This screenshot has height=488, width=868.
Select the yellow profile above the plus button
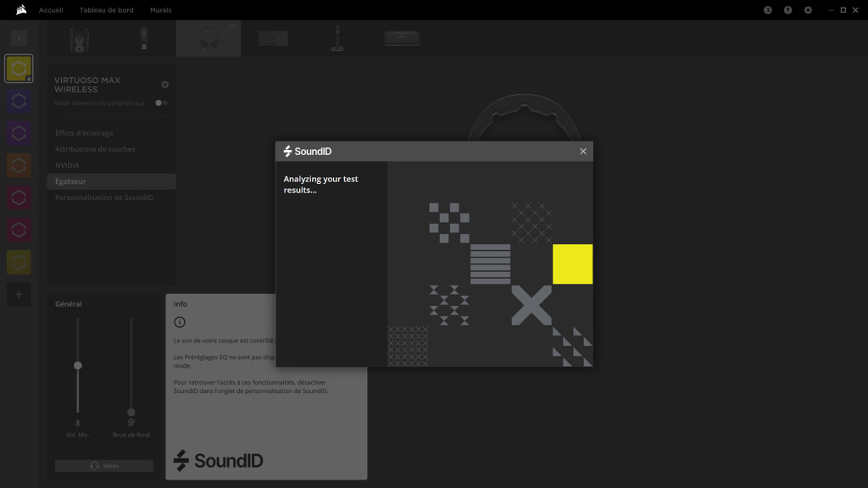(x=19, y=263)
